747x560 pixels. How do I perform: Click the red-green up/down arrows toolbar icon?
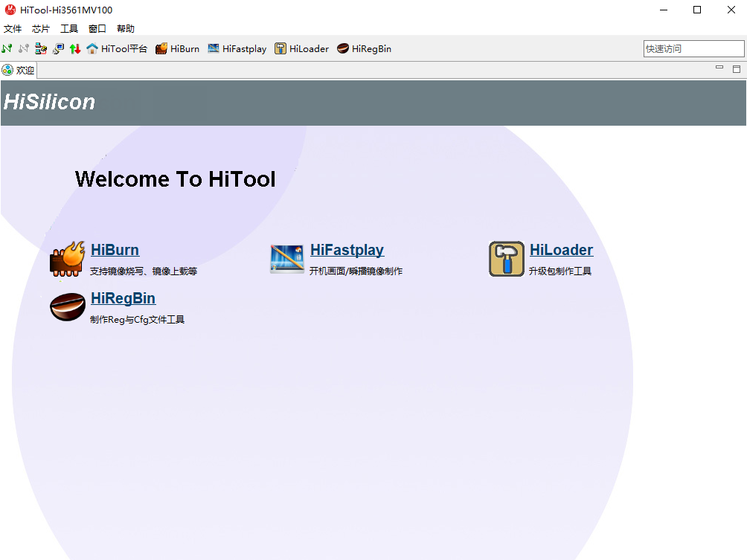tap(75, 48)
